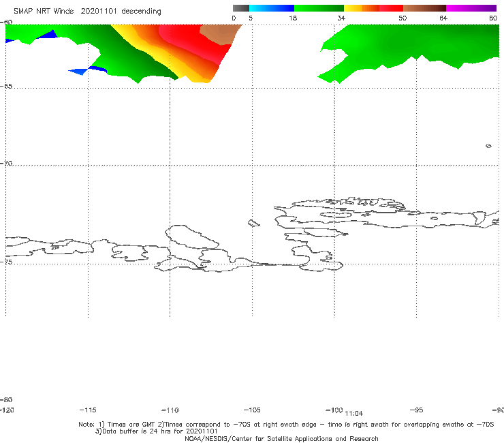
Task: Click the brown high-wind region in the swath
Action: click(x=221, y=33)
